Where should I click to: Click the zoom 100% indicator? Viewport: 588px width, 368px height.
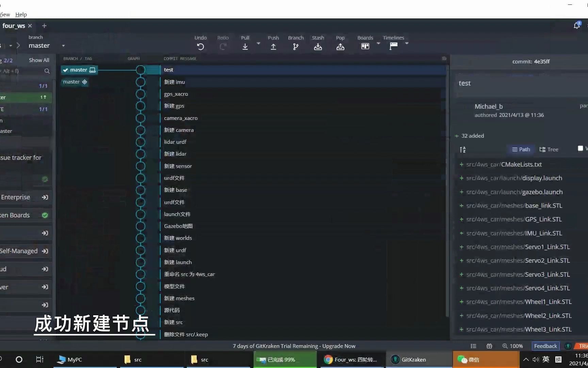512,346
